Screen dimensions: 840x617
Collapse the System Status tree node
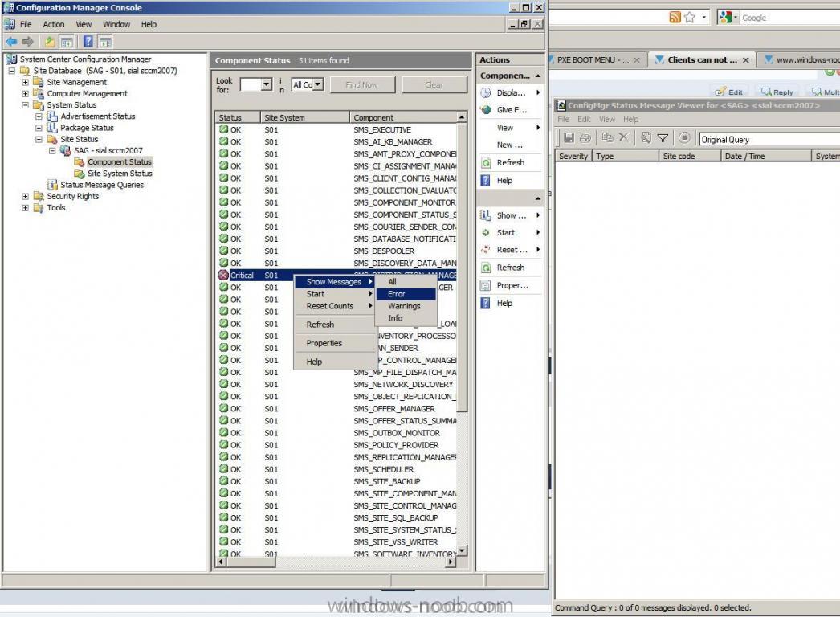pos(25,105)
